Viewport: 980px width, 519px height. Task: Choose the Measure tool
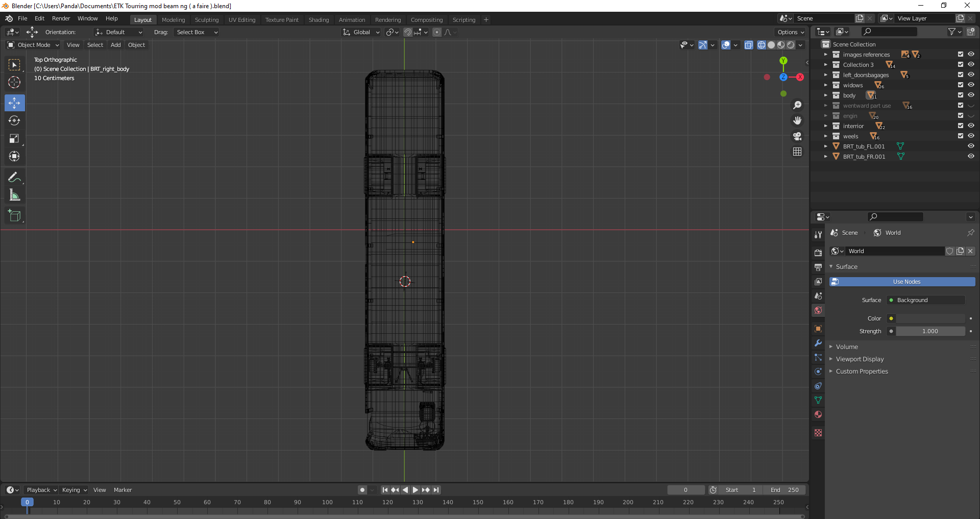click(x=14, y=195)
